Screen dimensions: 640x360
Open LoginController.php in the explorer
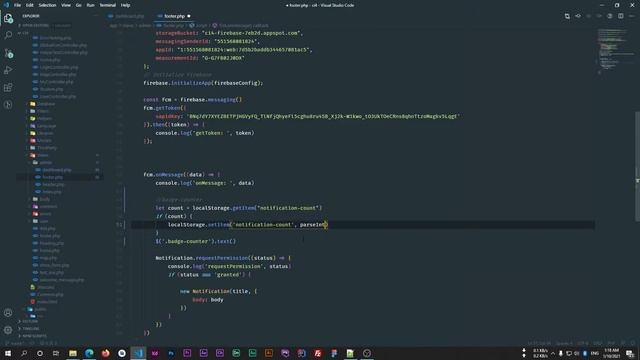(x=58, y=67)
